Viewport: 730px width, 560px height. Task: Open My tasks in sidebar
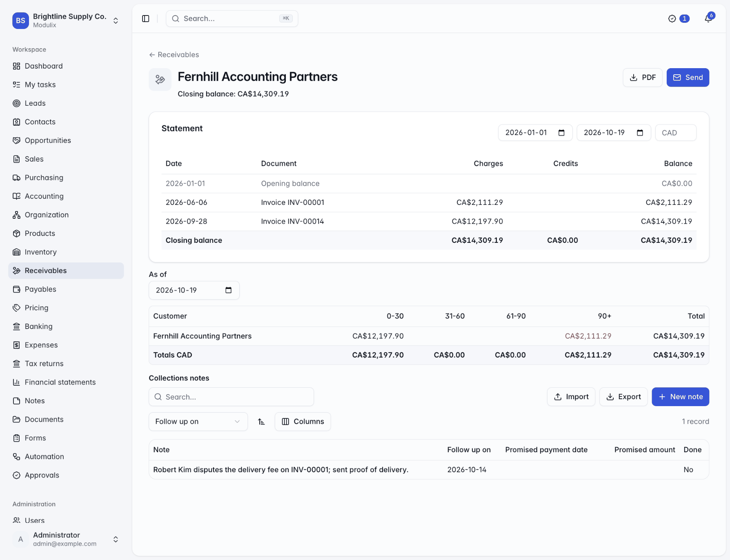point(66,84)
